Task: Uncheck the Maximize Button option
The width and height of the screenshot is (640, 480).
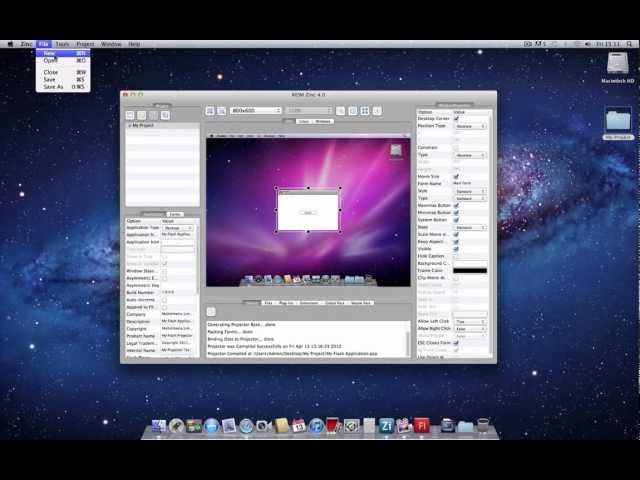Action: point(456,205)
